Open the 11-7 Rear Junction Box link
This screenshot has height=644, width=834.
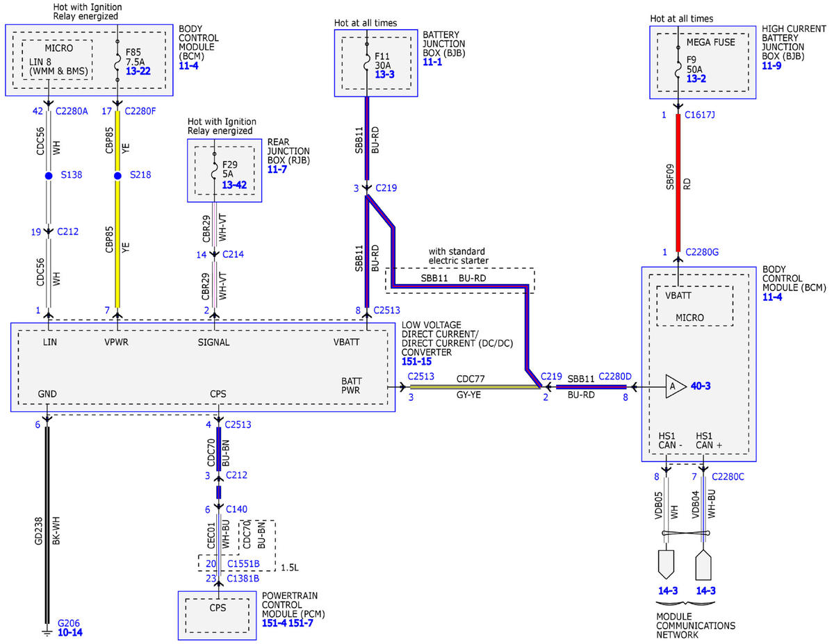pos(277,170)
